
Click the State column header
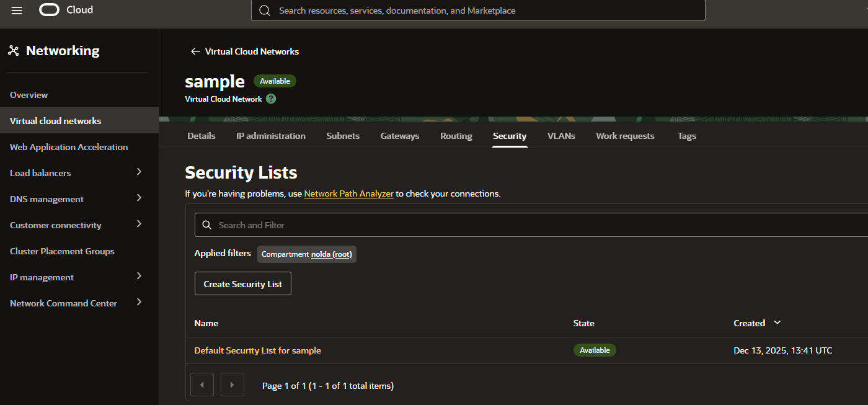pos(583,323)
